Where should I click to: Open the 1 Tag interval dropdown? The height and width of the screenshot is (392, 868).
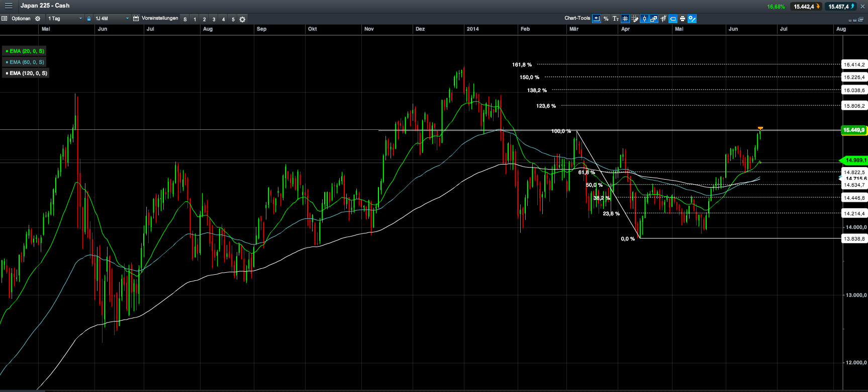[65, 19]
